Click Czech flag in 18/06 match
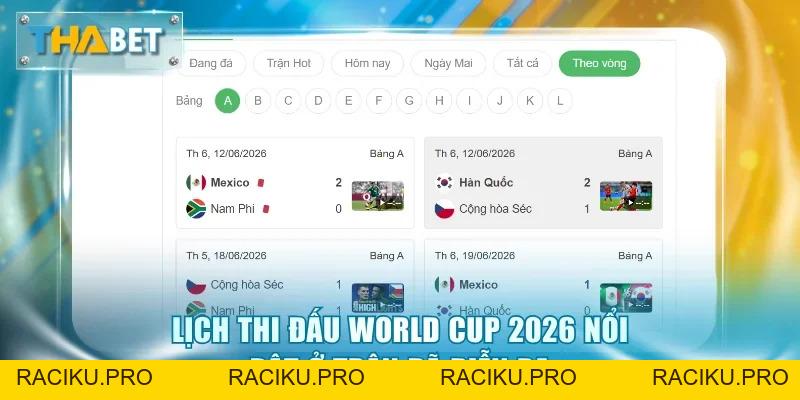 [x=196, y=285]
